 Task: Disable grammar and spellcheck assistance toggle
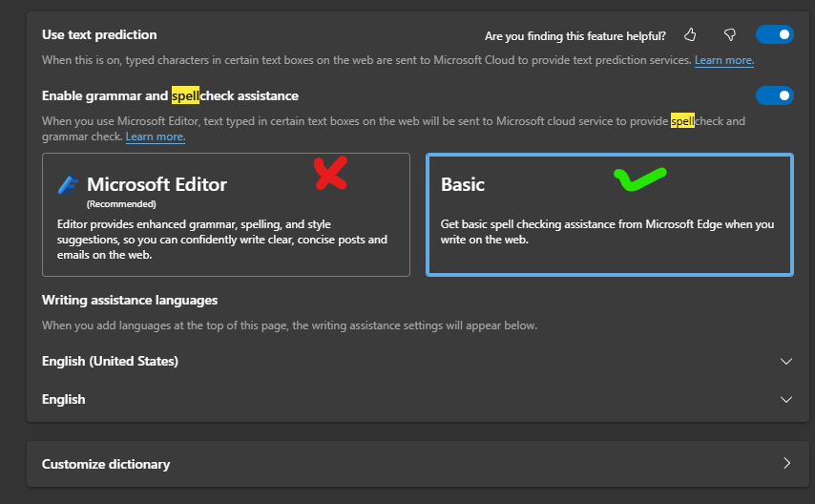coord(774,95)
